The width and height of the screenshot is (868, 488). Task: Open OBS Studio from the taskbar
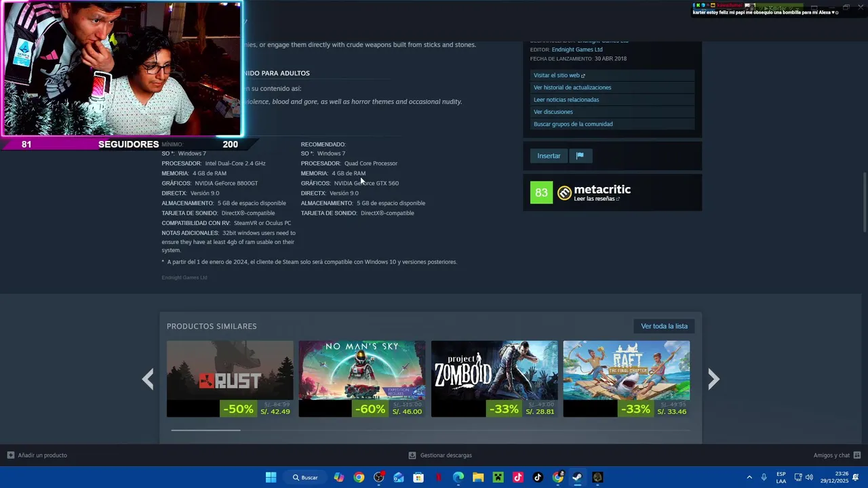click(379, 477)
